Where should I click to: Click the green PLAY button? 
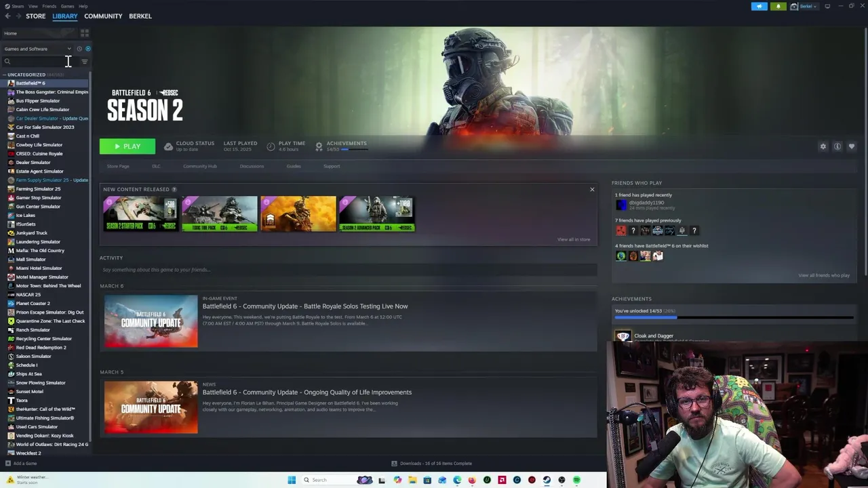127,146
